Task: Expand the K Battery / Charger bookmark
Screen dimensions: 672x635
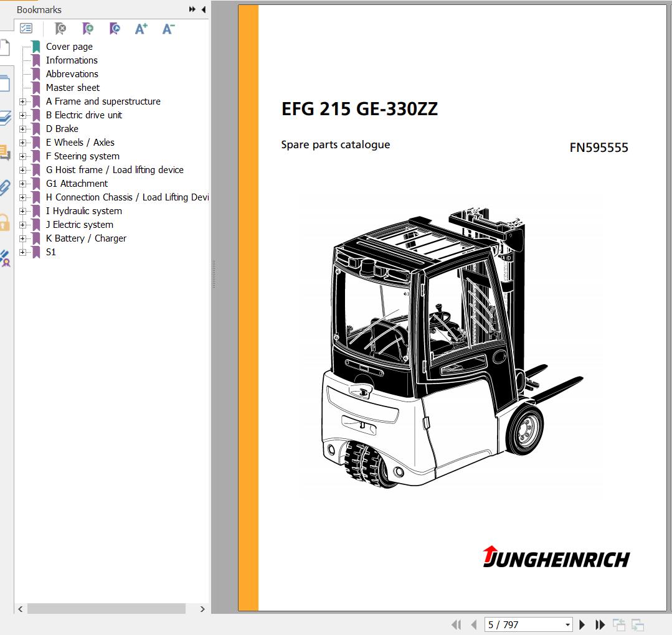Action: click(22, 238)
